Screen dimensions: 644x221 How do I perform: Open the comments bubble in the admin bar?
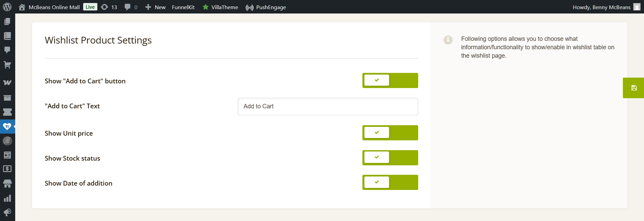pyautogui.click(x=131, y=7)
